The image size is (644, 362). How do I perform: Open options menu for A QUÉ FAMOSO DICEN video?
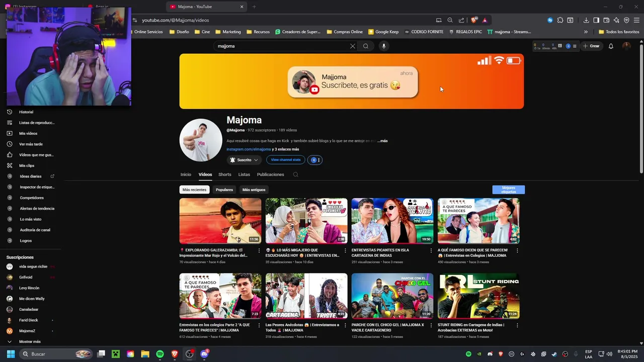(517, 250)
